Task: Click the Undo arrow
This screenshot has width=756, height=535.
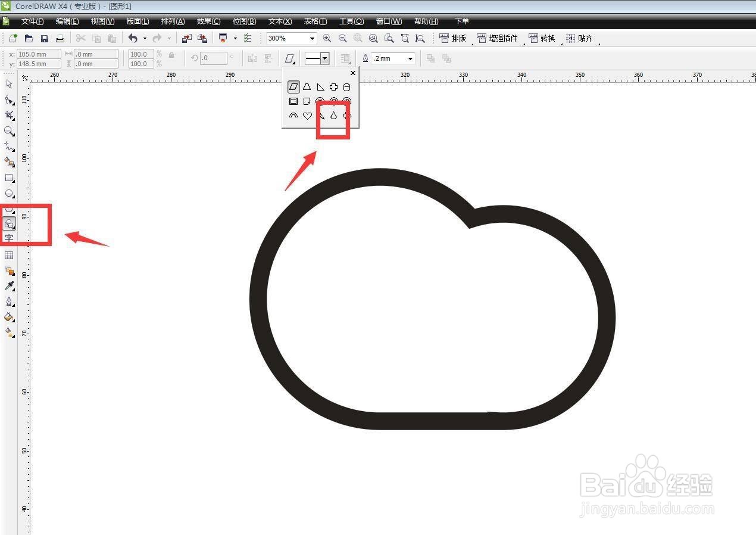Action: 133,38
